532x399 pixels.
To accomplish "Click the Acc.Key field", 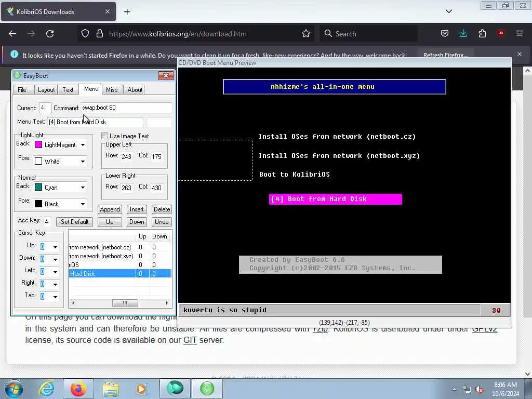I will coord(47,222).
